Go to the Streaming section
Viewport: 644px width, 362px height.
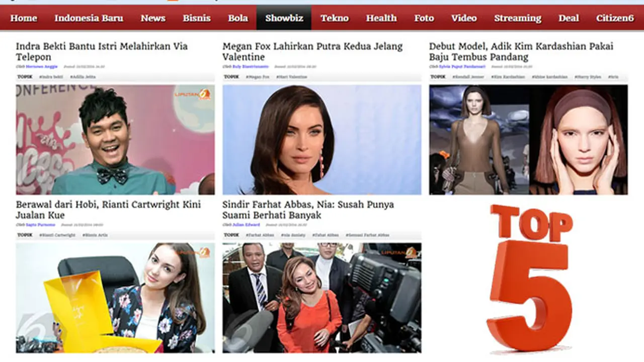(x=518, y=18)
